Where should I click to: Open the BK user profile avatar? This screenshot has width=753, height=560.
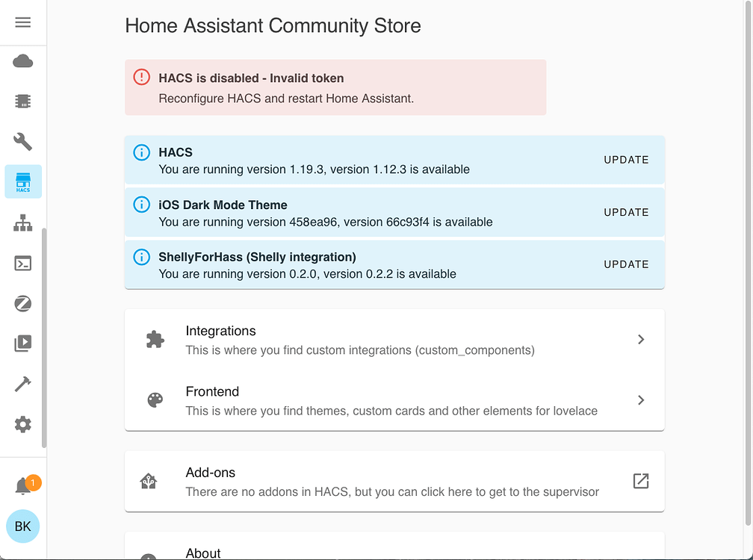tap(22, 526)
